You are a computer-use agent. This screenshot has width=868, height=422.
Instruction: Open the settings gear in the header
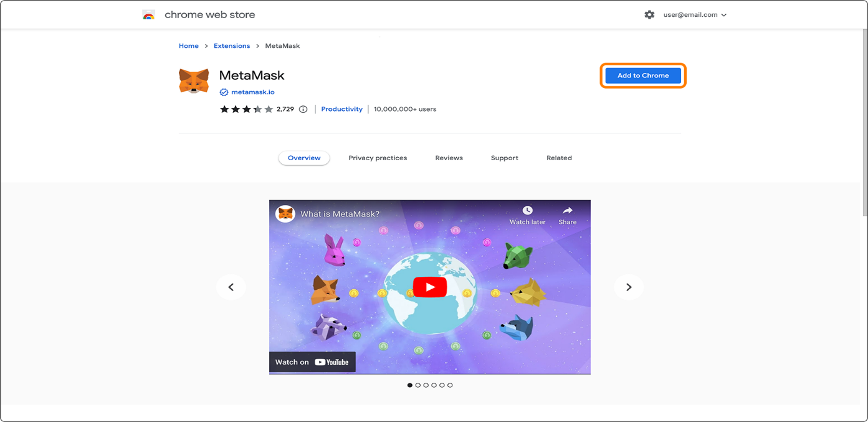click(x=649, y=15)
